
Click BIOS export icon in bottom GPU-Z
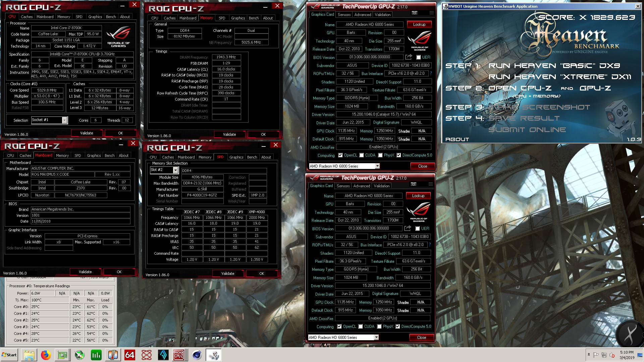[x=408, y=228]
